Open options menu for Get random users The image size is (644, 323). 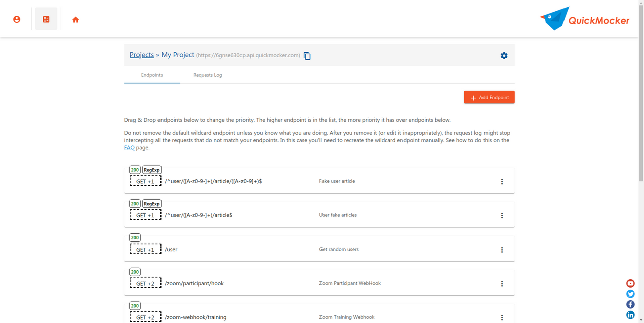pyautogui.click(x=502, y=250)
